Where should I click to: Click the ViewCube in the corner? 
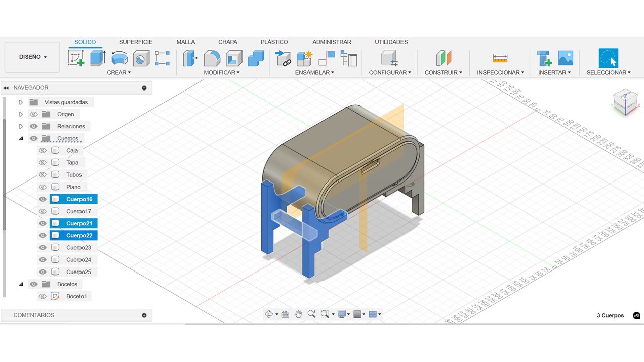[625, 102]
